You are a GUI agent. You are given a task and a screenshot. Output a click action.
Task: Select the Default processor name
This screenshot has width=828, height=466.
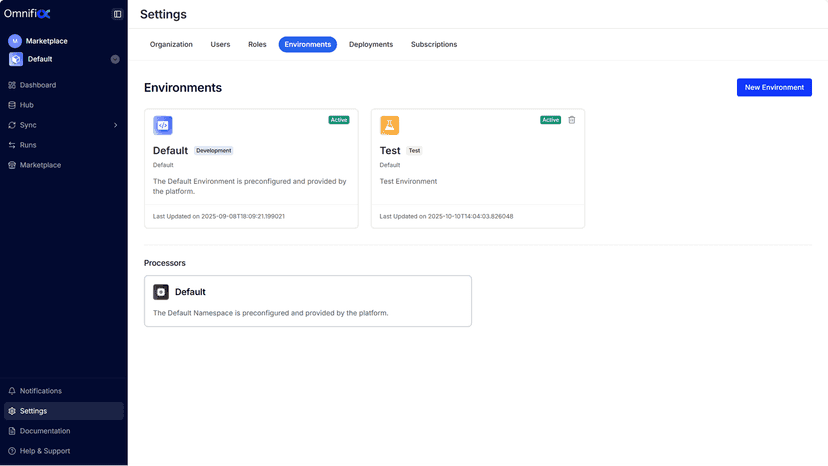pyautogui.click(x=190, y=292)
